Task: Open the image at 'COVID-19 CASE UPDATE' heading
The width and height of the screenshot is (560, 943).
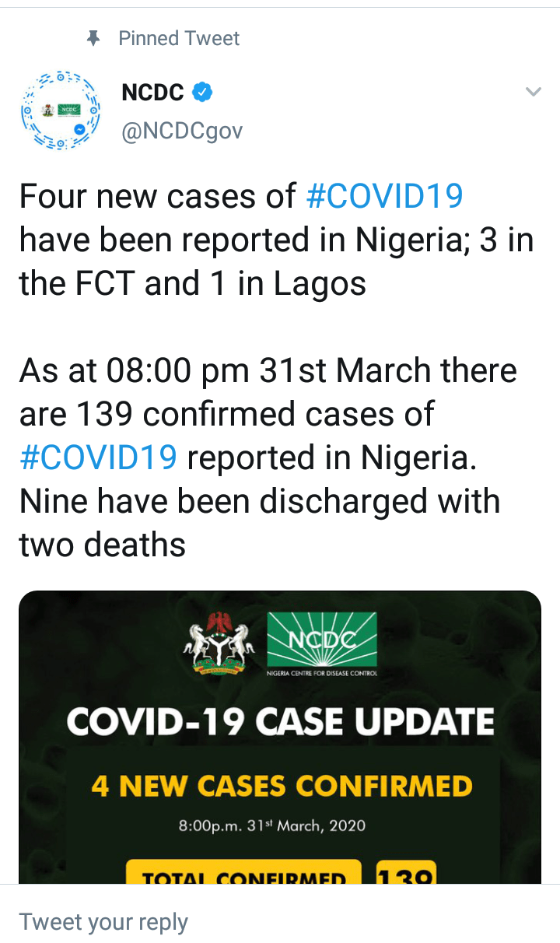Action: pos(280,722)
